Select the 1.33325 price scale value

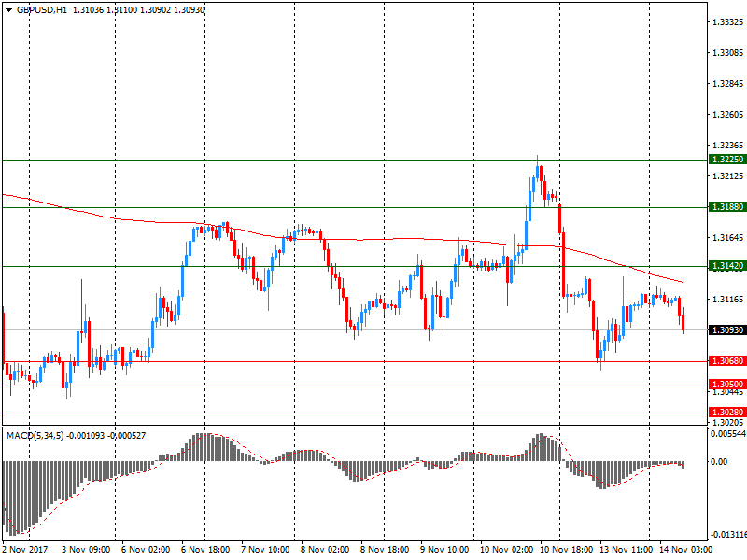coord(728,21)
